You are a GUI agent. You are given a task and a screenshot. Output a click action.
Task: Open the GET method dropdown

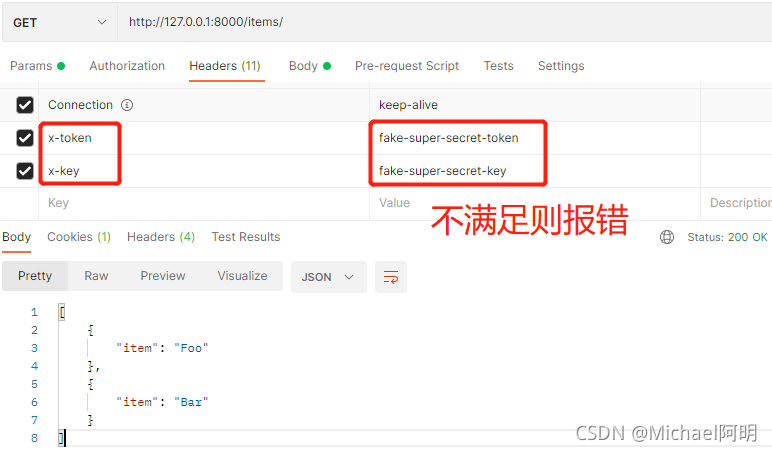[60, 22]
